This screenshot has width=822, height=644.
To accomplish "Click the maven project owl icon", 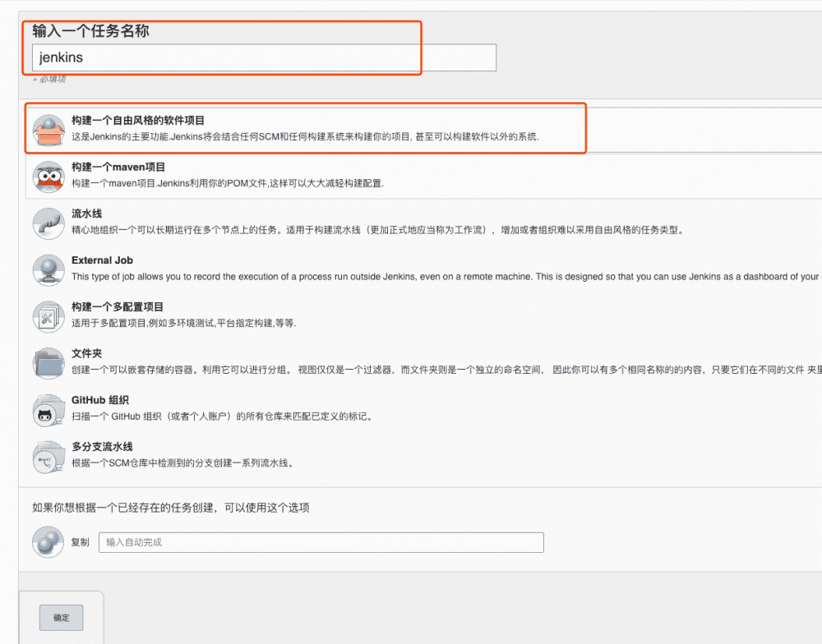I will [x=48, y=175].
